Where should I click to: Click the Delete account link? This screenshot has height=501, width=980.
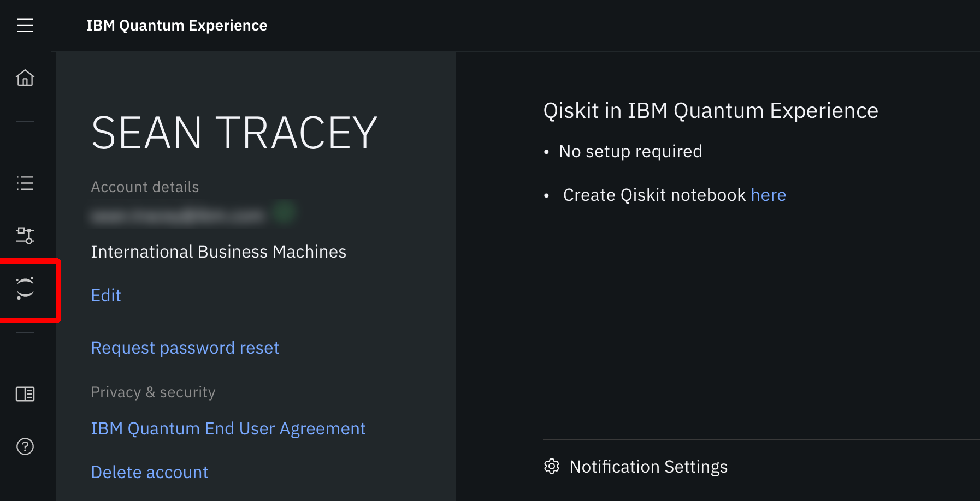point(150,472)
